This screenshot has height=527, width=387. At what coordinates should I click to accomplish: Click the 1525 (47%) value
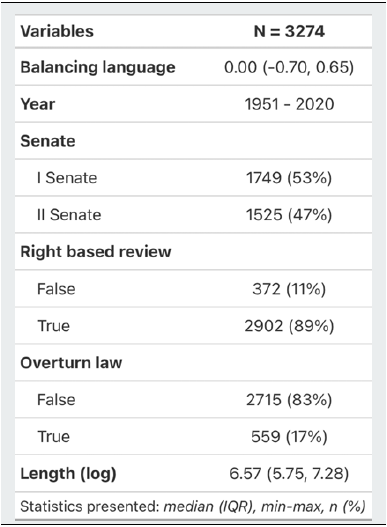pos(289,215)
